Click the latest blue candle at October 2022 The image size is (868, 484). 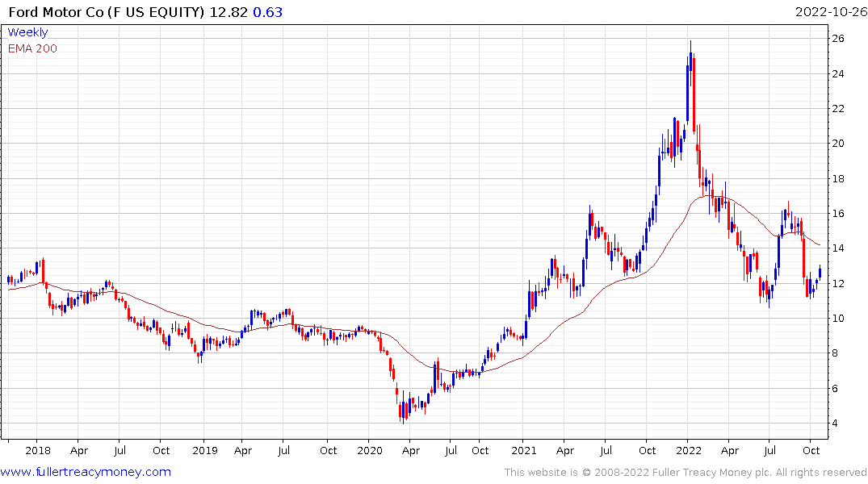[x=820, y=272]
